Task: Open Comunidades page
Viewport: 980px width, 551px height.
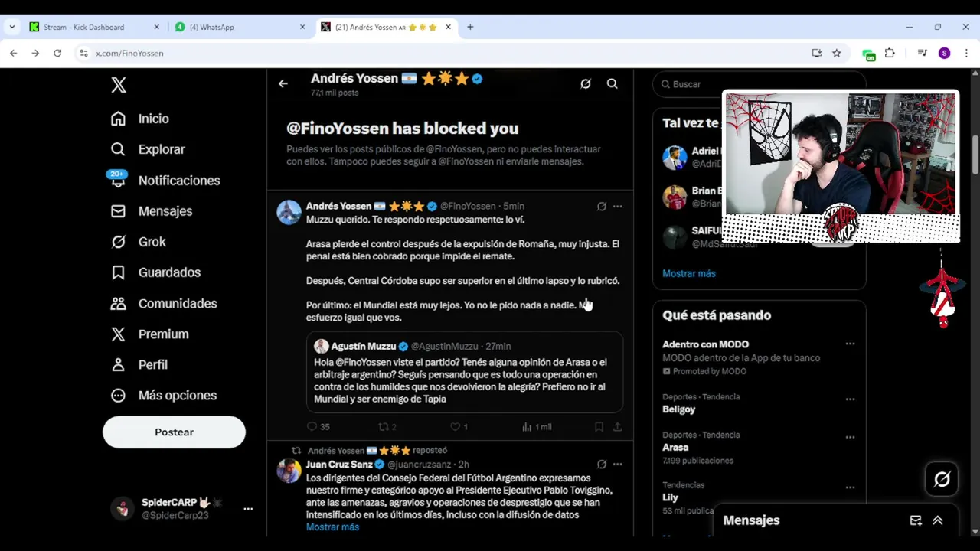Action: pyautogui.click(x=164, y=303)
